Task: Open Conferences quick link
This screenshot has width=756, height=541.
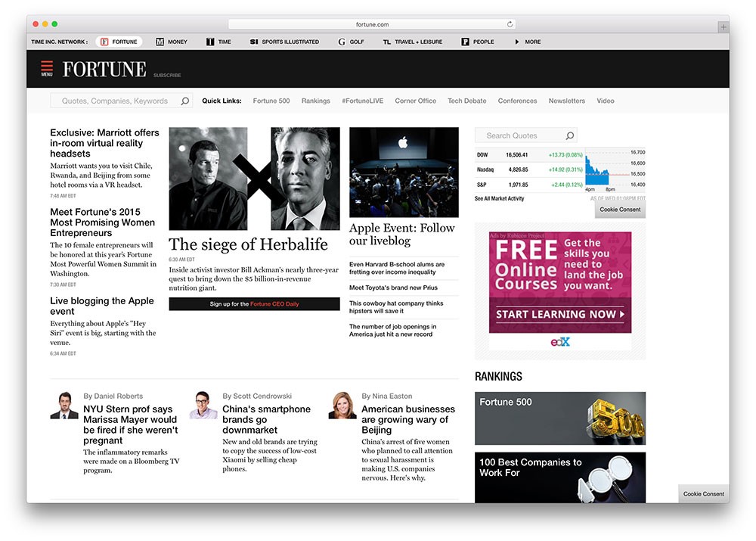Action: 517,101
